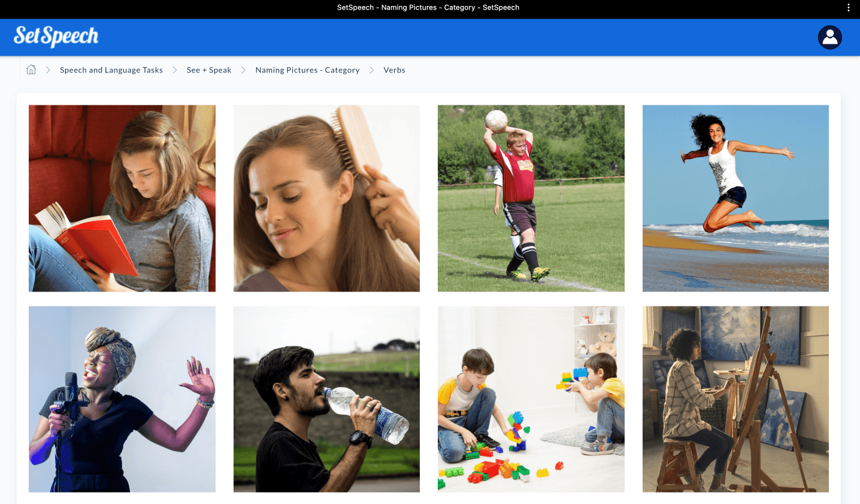Screen dimensions: 860x504
Task: Open the boy throwing a soccer ball photo
Action: pyautogui.click(x=531, y=198)
